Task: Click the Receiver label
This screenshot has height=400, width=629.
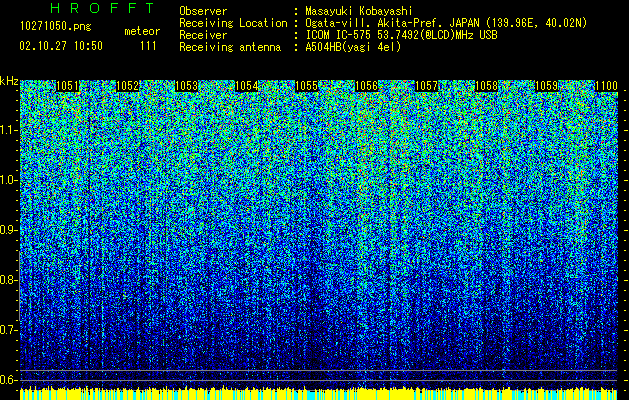Action: (203, 35)
